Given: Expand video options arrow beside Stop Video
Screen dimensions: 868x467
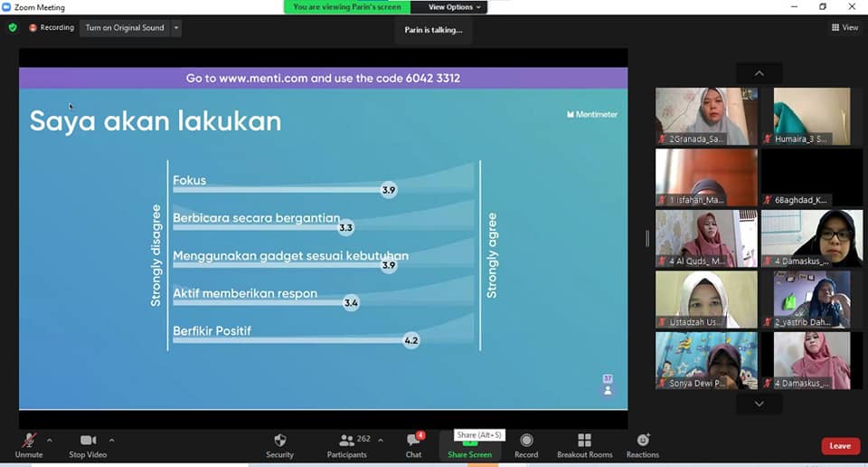Looking at the screenshot, I should click(111, 440).
